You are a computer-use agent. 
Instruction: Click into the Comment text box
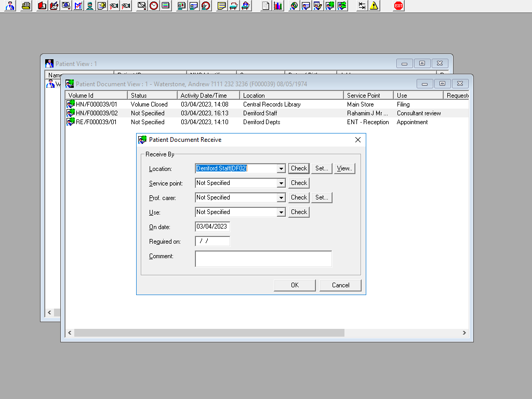click(x=263, y=259)
